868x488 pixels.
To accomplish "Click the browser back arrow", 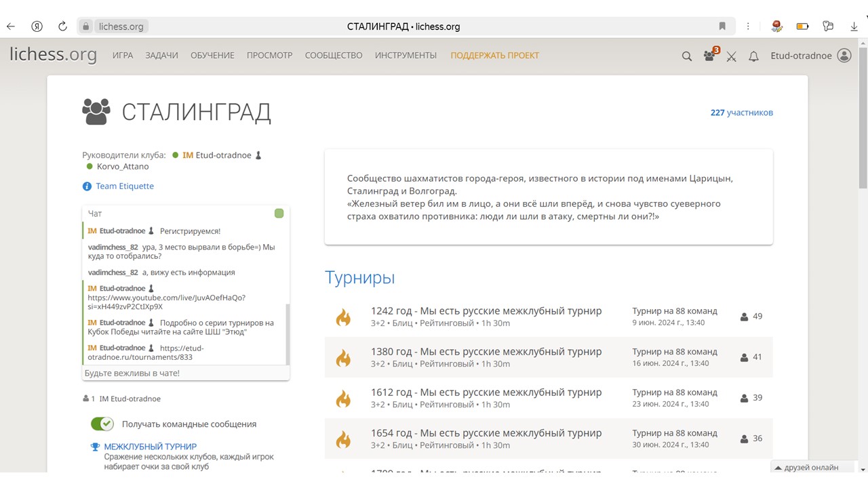I will point(11,26).
